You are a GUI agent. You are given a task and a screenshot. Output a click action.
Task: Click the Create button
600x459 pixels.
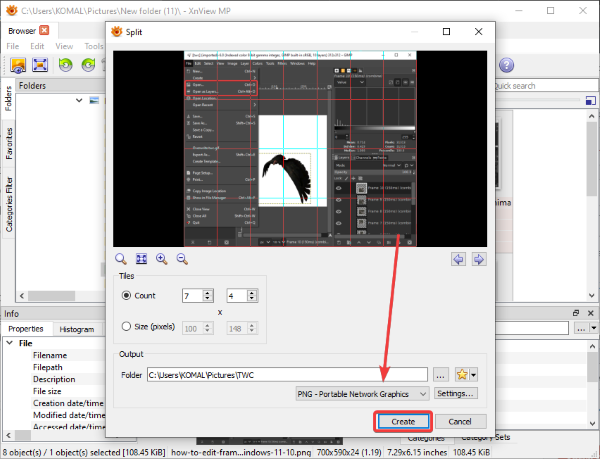[403, 422]
